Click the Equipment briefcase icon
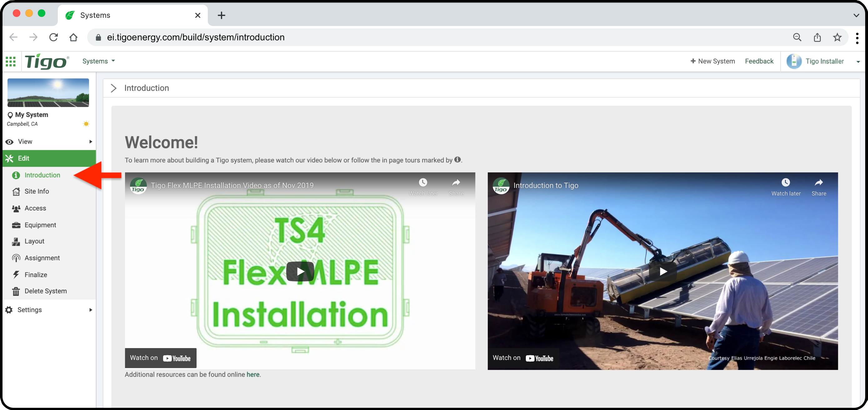Screen dimensions: 868x410 coord(16,225)
